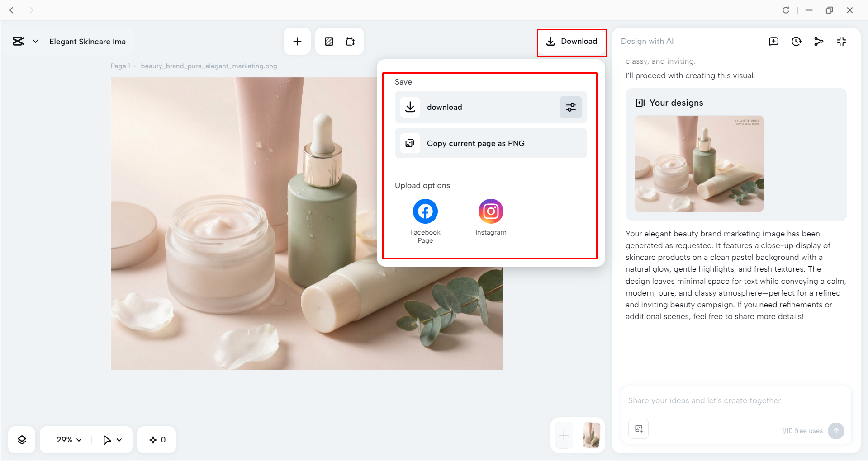Click the Your designs heading text

(x=676, y=103)
